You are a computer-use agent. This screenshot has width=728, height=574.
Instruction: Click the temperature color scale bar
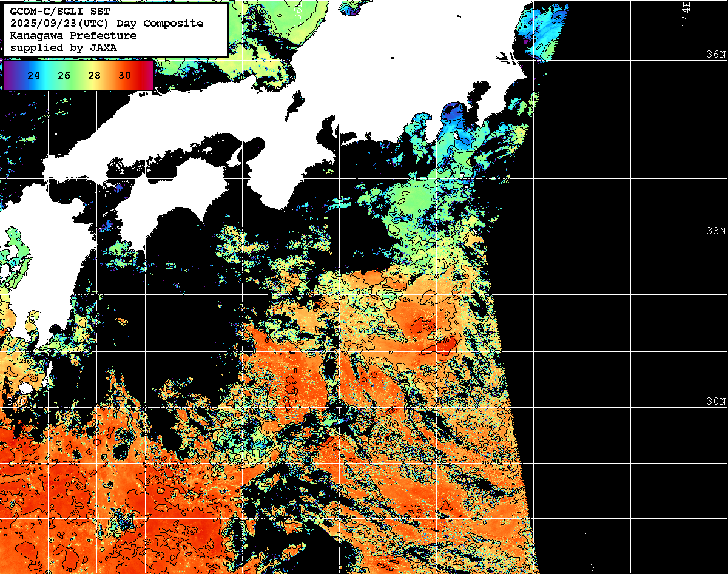pyautogui.click(x=79, y=75)
